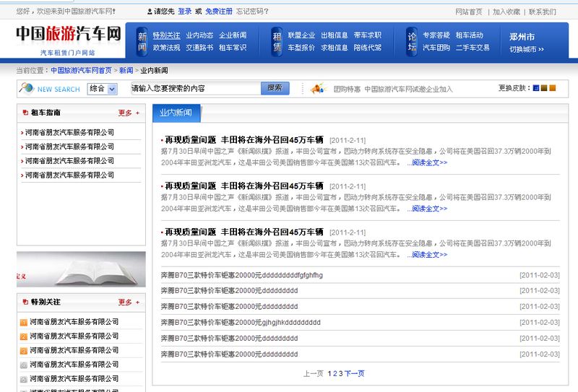The width and height of the screenshot is (578, 392).
Task: Click the megaphone announcement icon
Action: coord(318,88)
